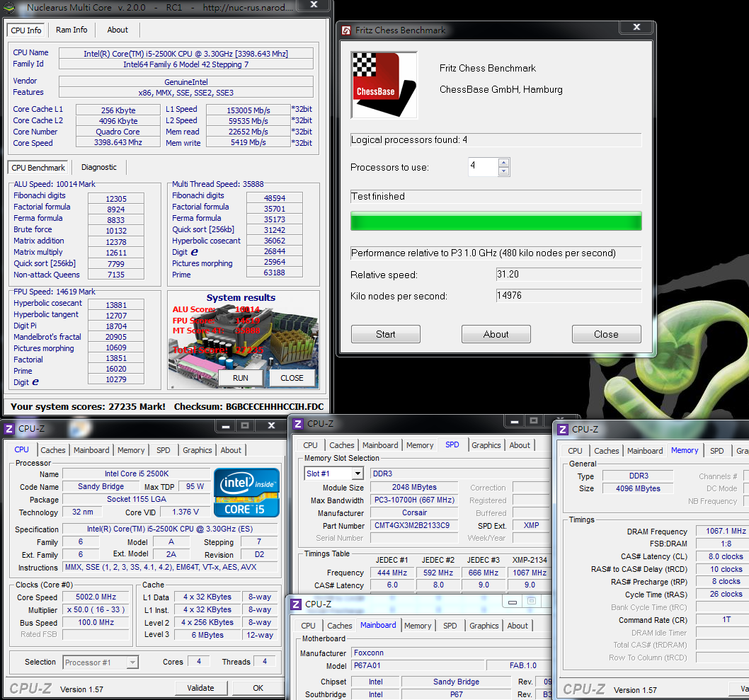Click the Foxconn manufacturer field

(452, 653)
